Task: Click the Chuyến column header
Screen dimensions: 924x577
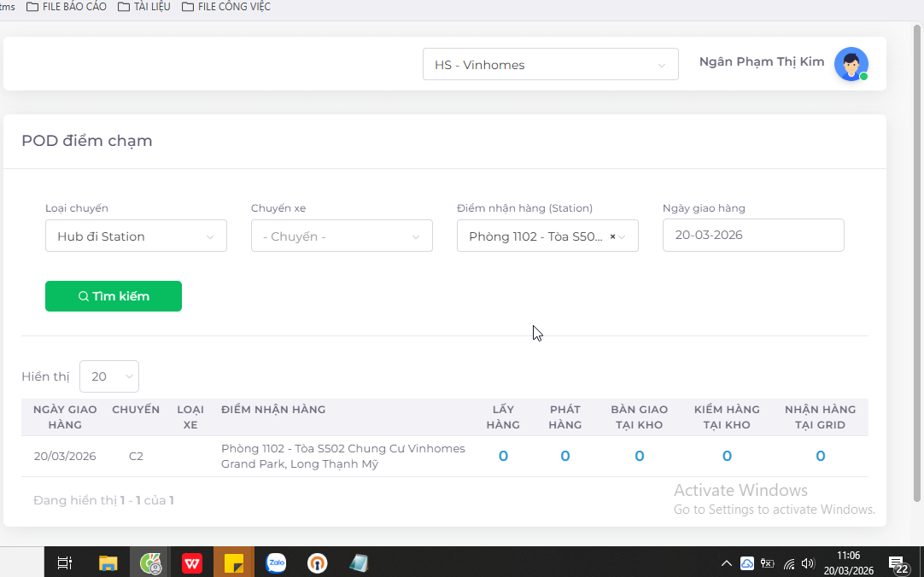Action: [x=136, y=409]
